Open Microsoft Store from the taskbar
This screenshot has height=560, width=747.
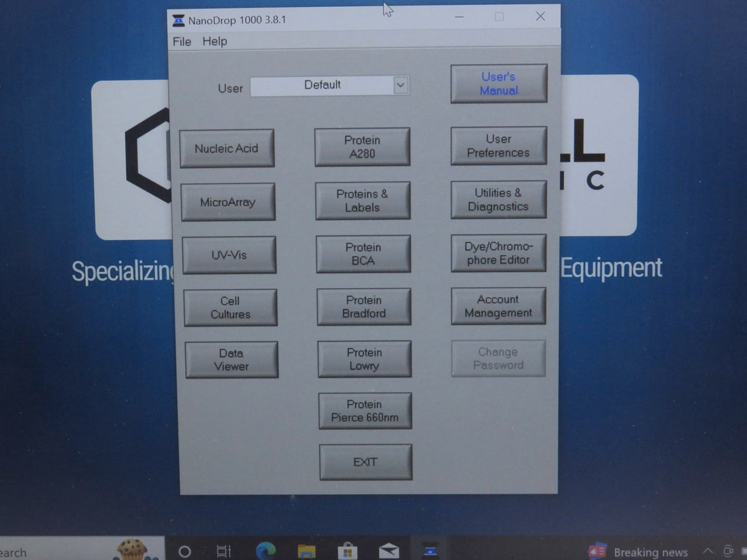point(347,551)
